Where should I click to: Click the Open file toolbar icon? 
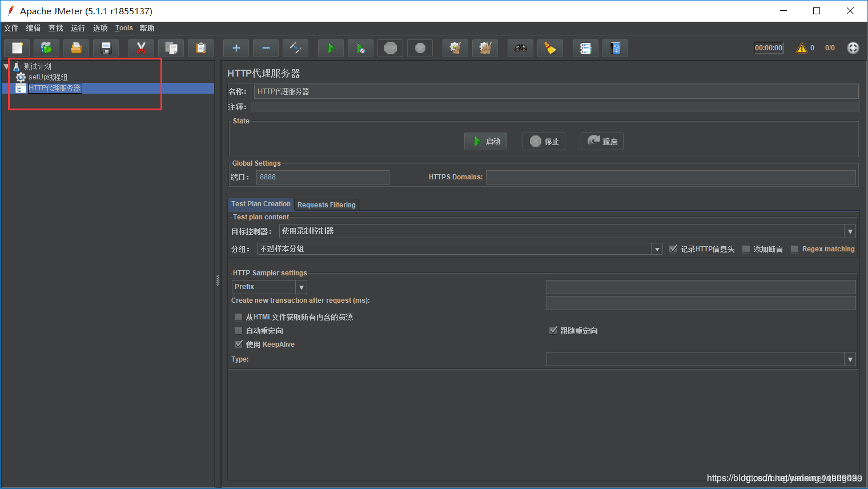76,48
